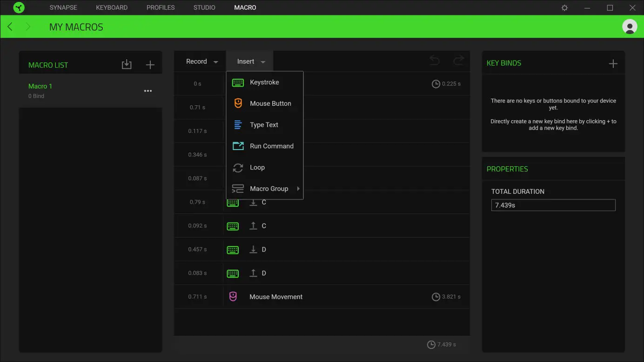Image resolution: width=644 pixels, height=362 pixels.
Task: Add a new macro with the plus button
Action: 150,64
